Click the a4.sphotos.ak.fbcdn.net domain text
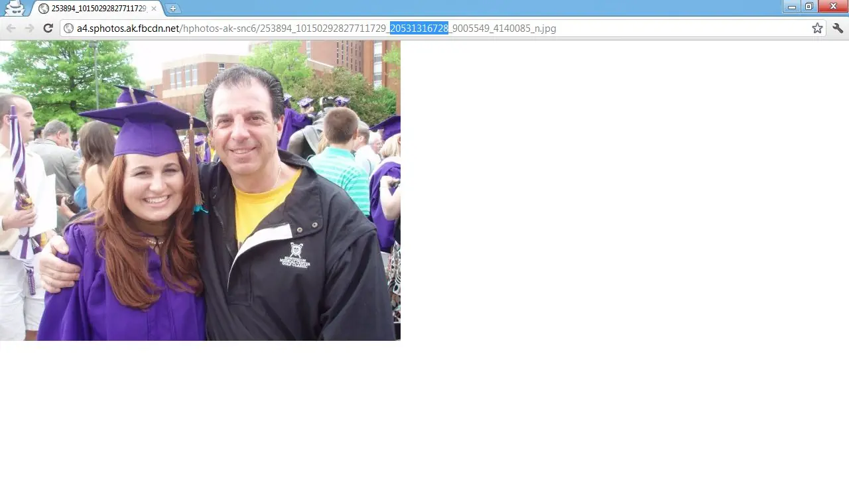This screenshot has height=504, width=849. (x=128, y=28)
